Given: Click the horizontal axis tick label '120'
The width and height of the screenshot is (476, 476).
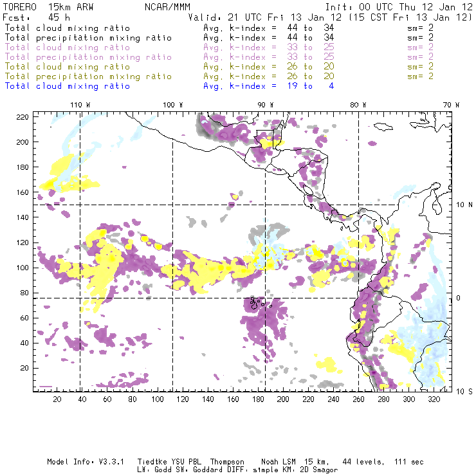Looking at the screenshot, I should click(x=183, y=399).
